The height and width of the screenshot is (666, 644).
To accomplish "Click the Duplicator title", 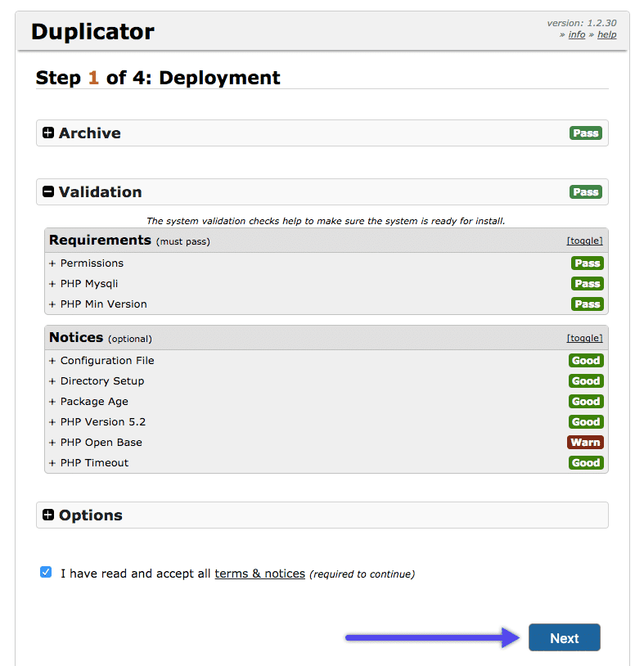I will [x=92, y=32].
